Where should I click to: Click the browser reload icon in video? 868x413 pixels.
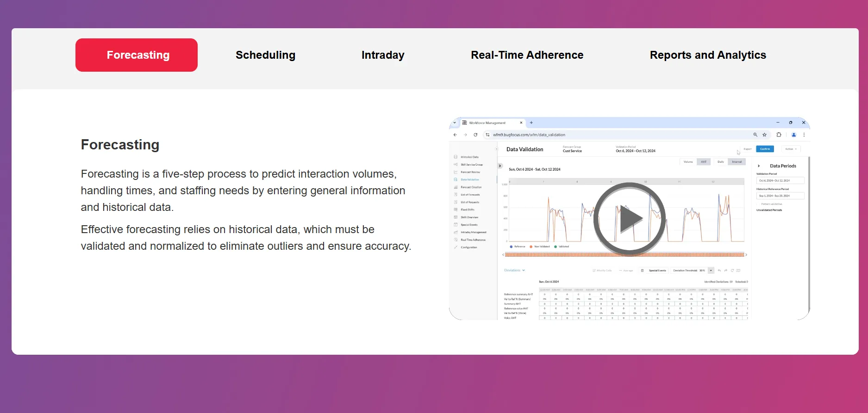(x=475, y=135)
